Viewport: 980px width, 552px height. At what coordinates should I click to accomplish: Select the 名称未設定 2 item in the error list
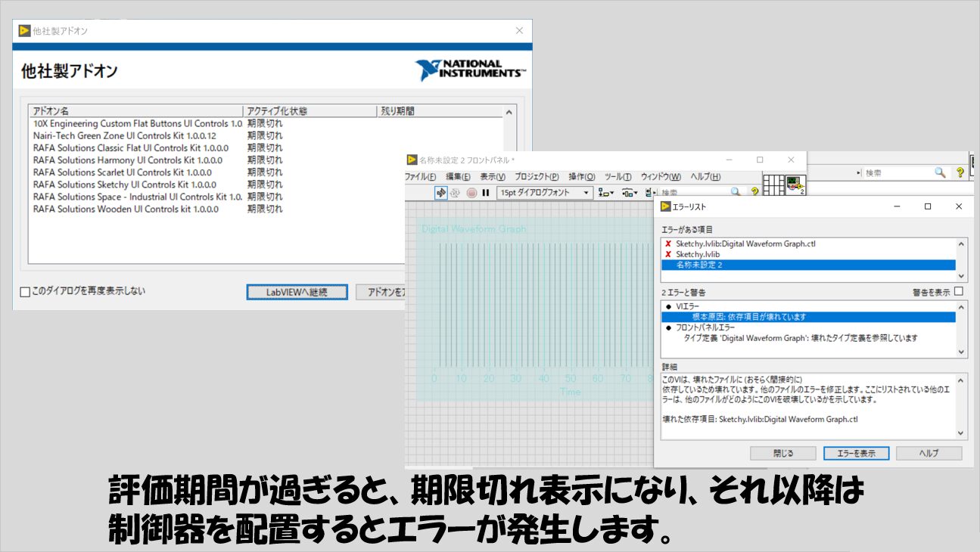click(808, 265)
